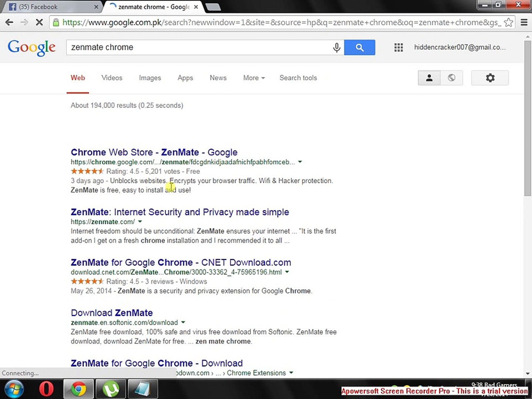Click the green padlock security icon
This screenshot has height=399, width=532.
click(x=56, y=23)
